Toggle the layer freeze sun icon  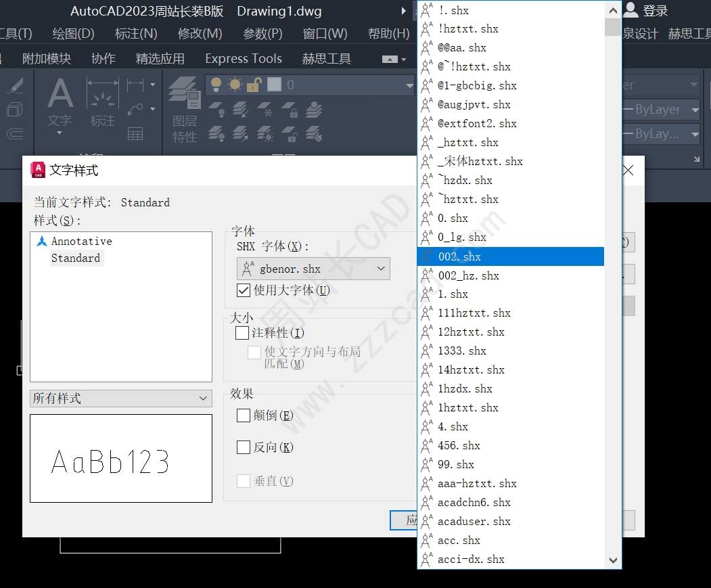235,85
